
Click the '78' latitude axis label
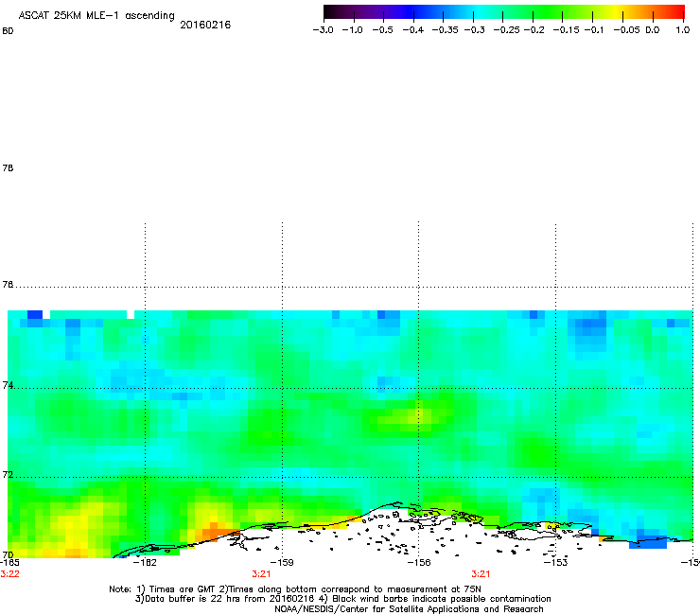click(8, 167)
